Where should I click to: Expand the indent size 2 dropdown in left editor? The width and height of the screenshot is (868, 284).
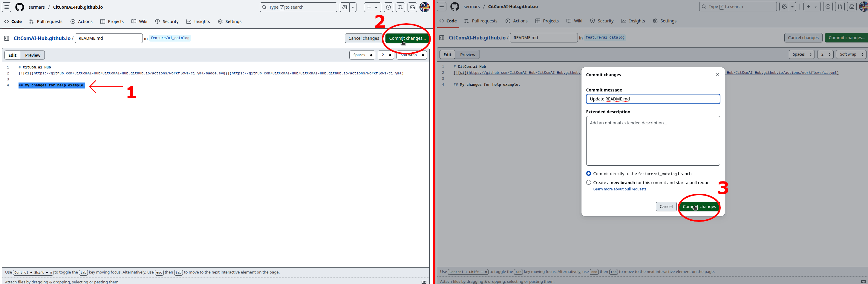(x=386, y=55)
